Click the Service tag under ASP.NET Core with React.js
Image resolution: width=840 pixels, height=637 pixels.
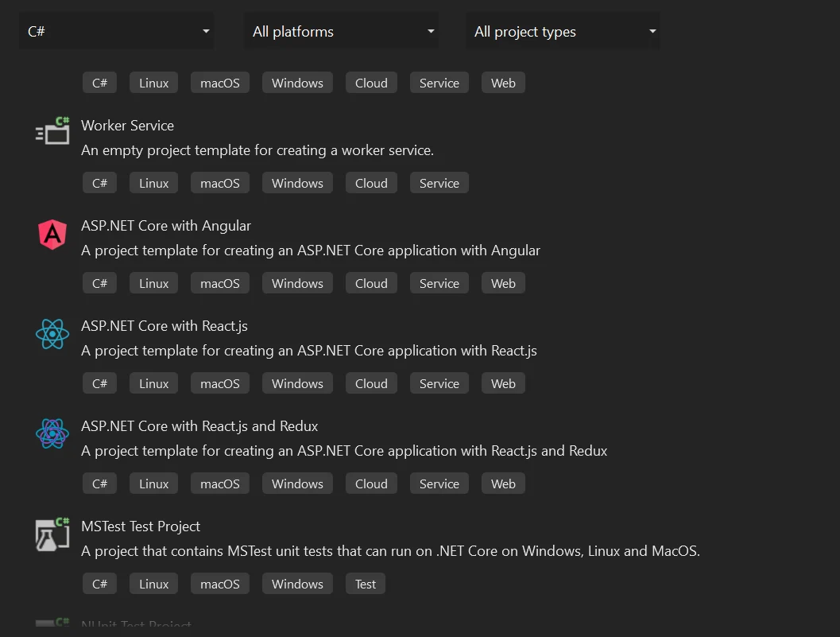(x=439, y=383)
